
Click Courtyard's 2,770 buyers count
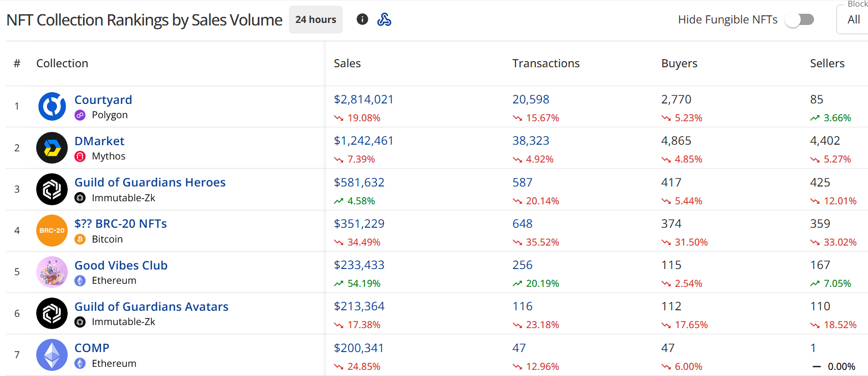click(676, 99)
